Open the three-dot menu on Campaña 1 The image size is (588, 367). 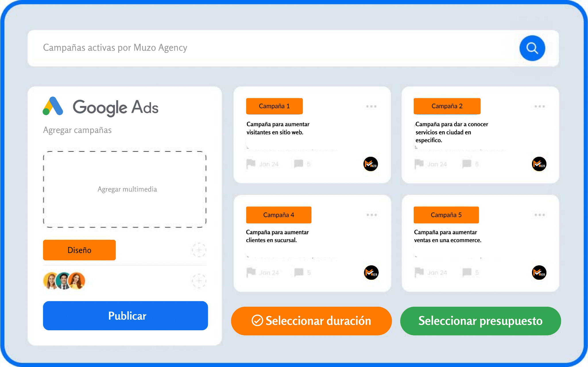(371, 107)
